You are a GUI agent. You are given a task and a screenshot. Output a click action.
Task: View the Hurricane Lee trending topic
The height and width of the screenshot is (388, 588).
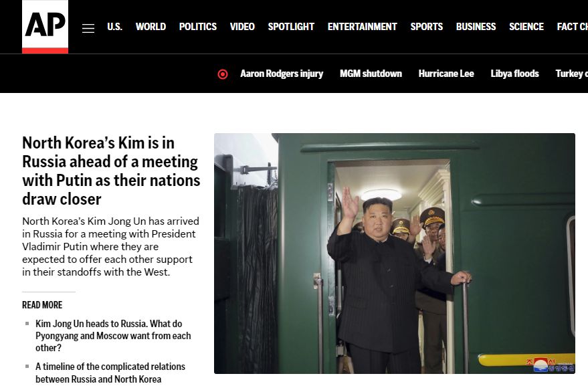click(446, 74)
